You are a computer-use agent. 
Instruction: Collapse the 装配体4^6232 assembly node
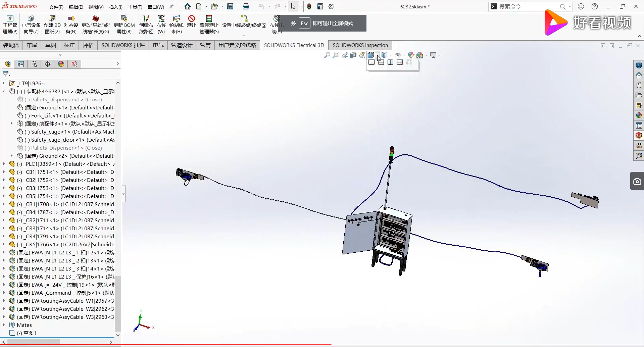point(4,91)
